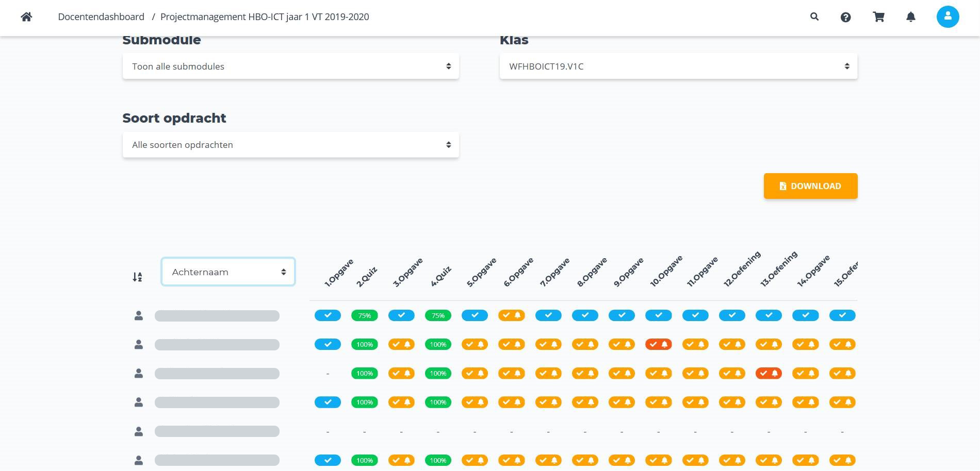Open first row blue check under 14.Opgave

[806, 315]
